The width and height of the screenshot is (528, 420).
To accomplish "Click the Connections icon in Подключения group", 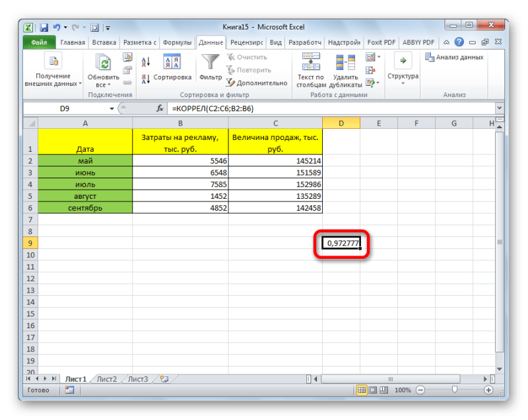I will point(127,57).
